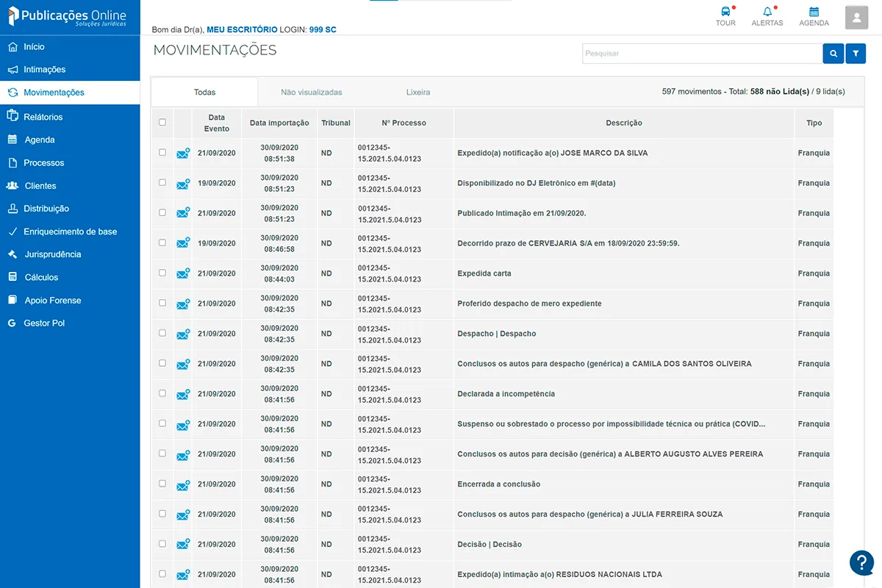Open the TOUR icon in the top bar
The image size is (882, 588).
point(725,16)
